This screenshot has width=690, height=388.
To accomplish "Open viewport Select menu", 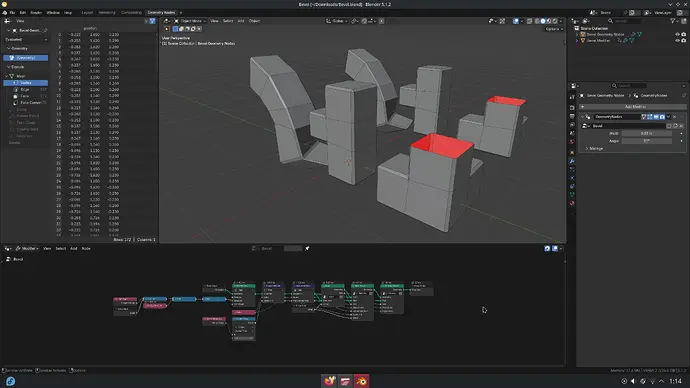I will (228, 21).
